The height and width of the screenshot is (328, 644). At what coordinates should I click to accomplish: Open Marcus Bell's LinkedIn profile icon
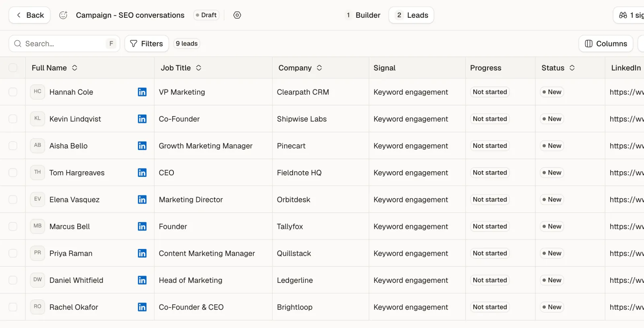click(142, 226)
